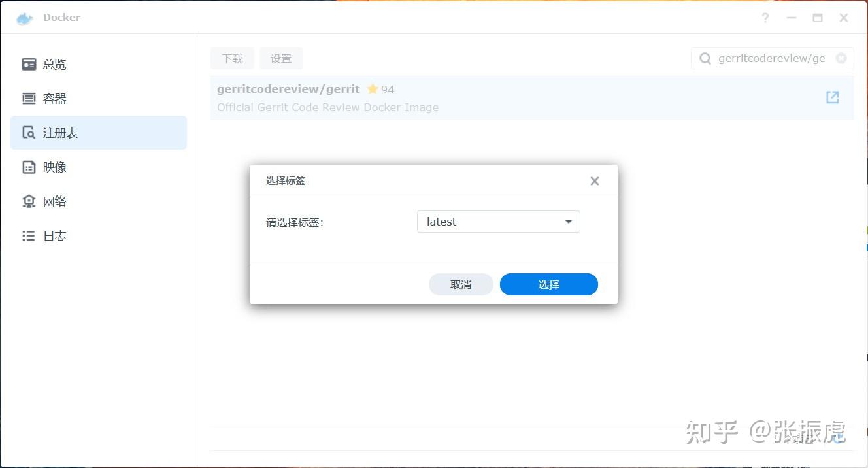Open gerritcodereview/gerrit in external browser
868x468 pixels.
(832, 97)
